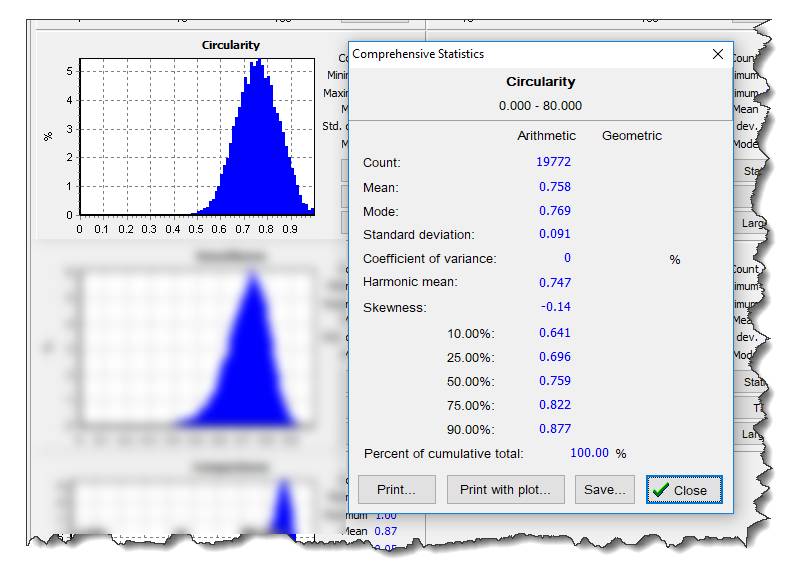Click the Harmonic mean: label

(410, 282)
